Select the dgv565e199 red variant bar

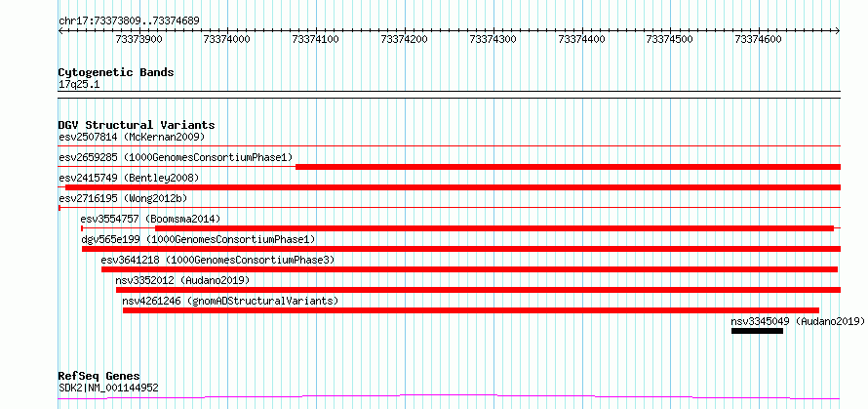point(461,249)
